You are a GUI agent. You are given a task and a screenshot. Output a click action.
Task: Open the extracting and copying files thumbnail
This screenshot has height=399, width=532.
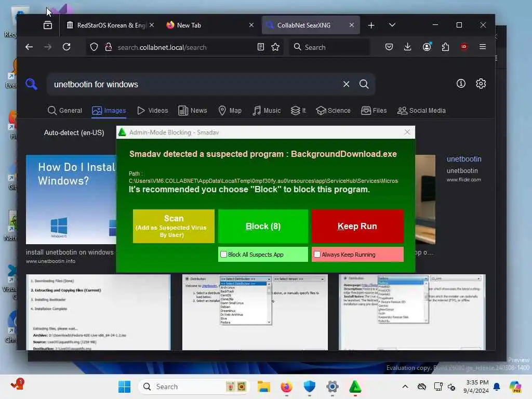[x=98, y=312]
